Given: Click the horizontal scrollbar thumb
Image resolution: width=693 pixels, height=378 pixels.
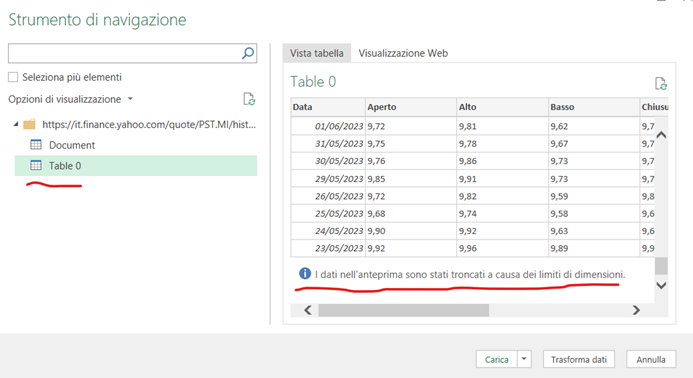Looking at the screenshot, I should (404, 310).
